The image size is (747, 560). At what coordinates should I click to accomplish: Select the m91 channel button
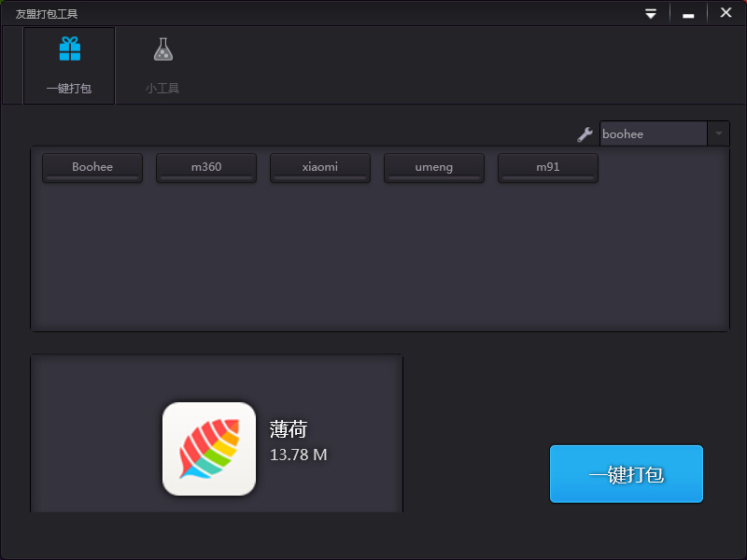click(548, 167)
